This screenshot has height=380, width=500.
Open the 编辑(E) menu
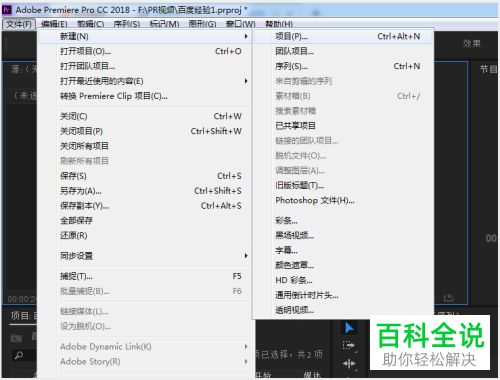[54, 24]
